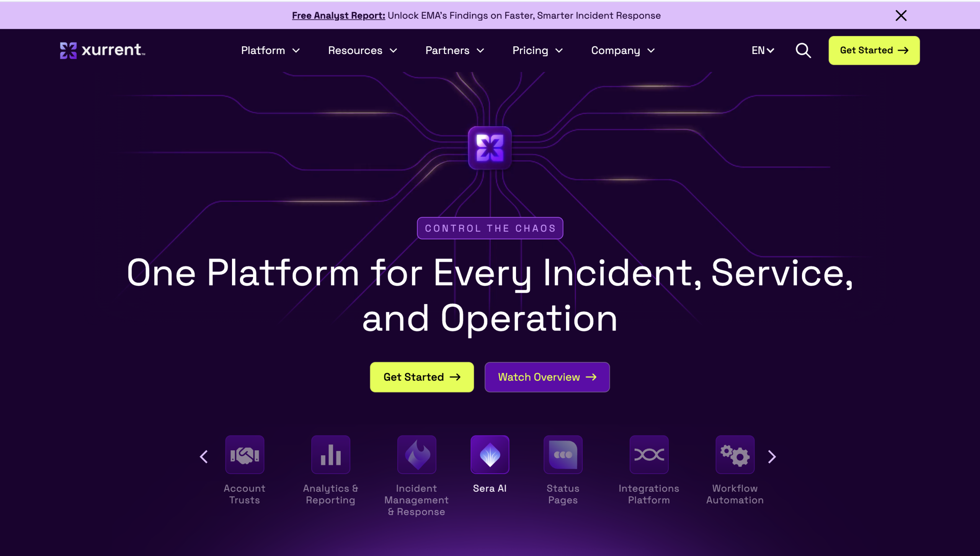Open the Integrations Platform icon
980x556 pixels.
(649, 455)
